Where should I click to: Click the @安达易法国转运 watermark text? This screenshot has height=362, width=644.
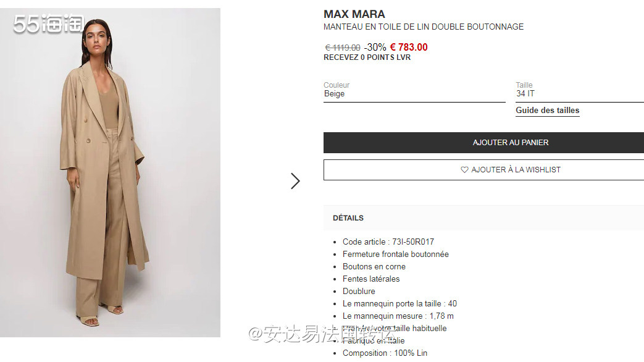pos(322,334)
